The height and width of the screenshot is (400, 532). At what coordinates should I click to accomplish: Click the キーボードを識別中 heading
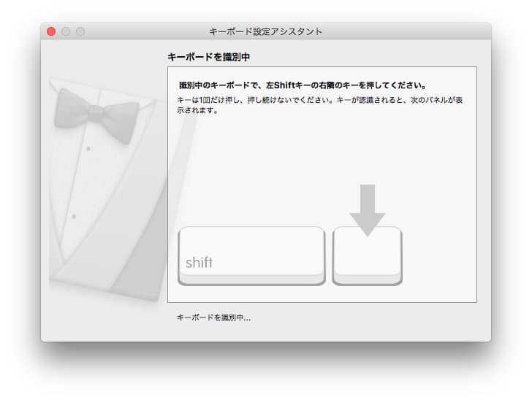point(209,57)
